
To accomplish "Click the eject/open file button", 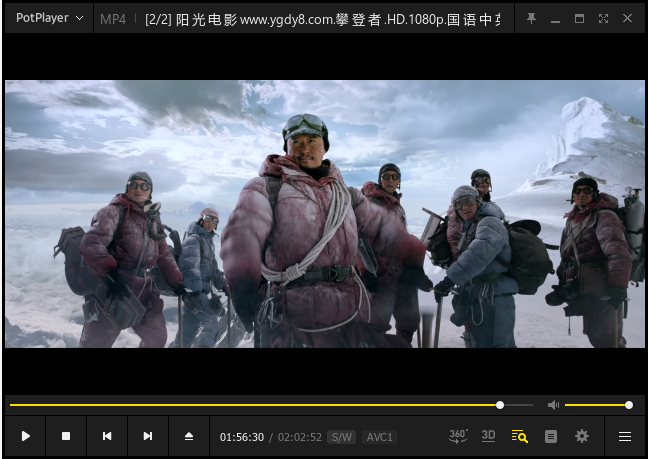I will pos(189,436).
